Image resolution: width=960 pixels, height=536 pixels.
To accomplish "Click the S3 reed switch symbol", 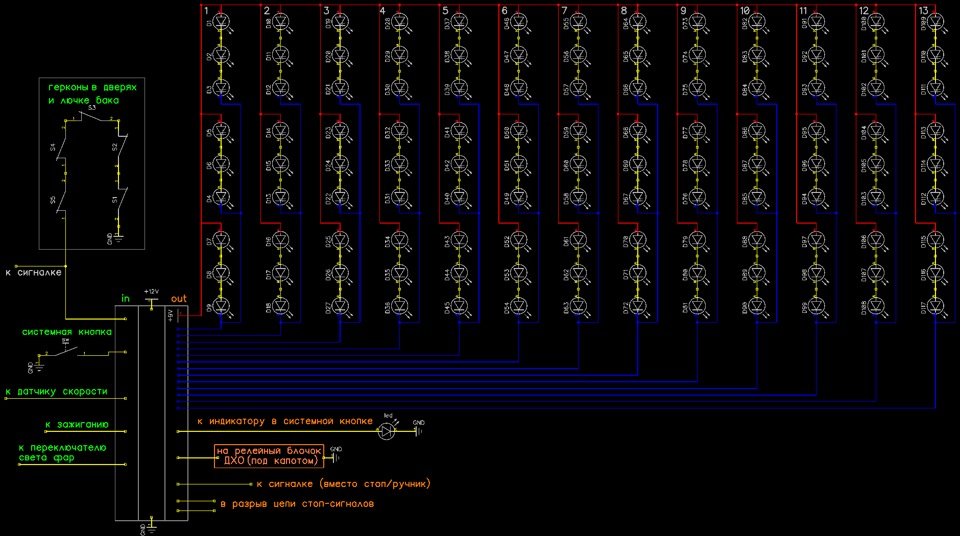I will coord(92,116).
